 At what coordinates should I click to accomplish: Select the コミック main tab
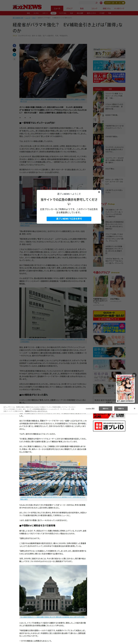tap(94, 8)
